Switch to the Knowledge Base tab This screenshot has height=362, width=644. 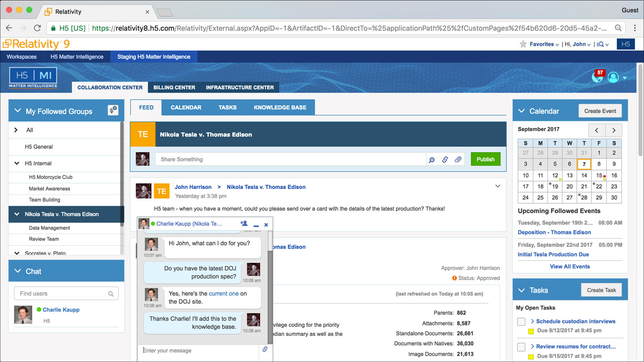coord(280,108)
